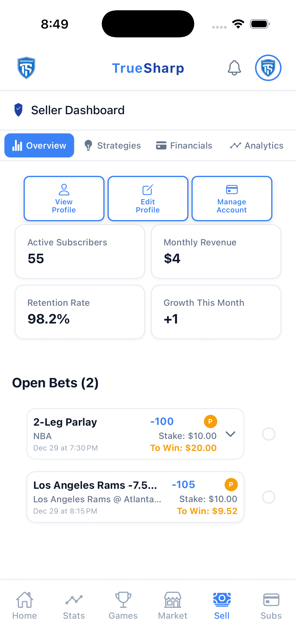
Task: Click the Edit Profile button
Action: pos(148,198)
